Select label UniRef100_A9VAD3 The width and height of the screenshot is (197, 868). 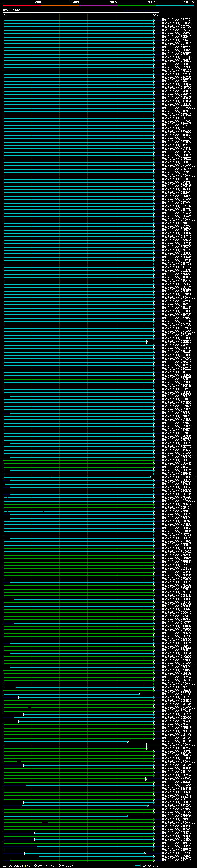click(x=176, y=132)
